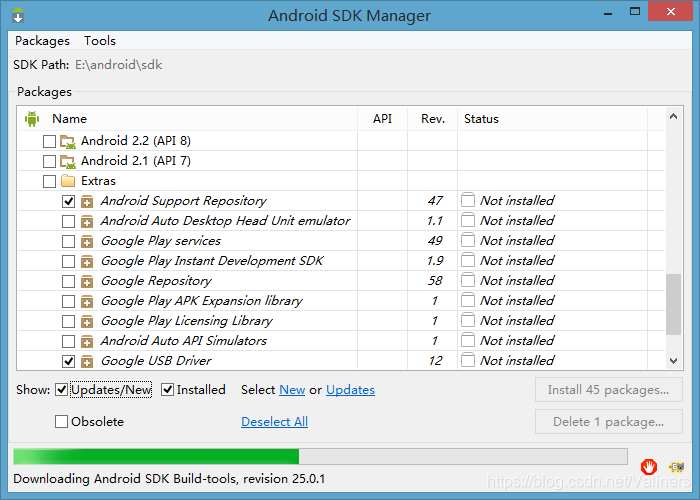Image resolution: width=700 pixels, height=500 pixels.
Task: Select the Google Play services row name
Action: [x=161, y=241]
